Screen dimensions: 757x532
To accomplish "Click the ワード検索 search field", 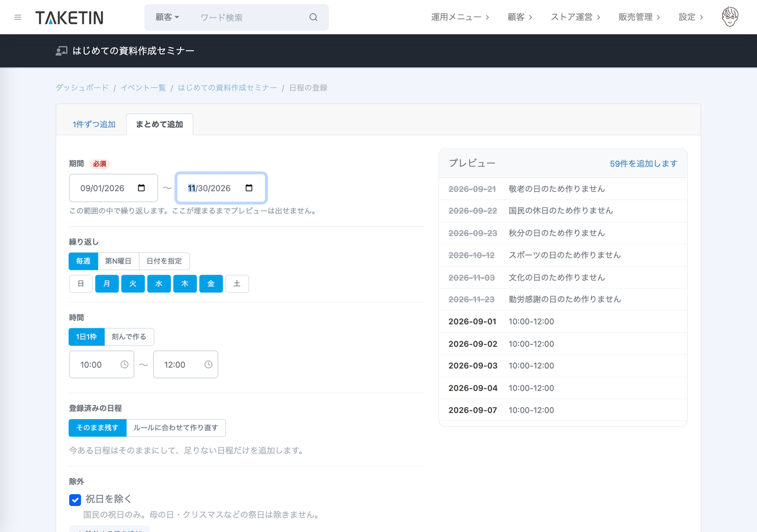I will click(249, 17).
